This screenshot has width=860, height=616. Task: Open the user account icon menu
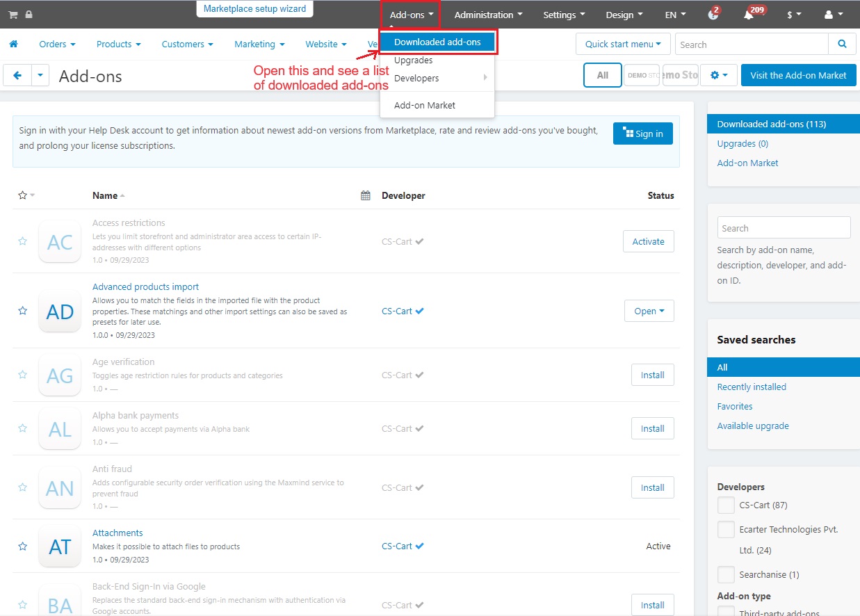tap(833, 15)
